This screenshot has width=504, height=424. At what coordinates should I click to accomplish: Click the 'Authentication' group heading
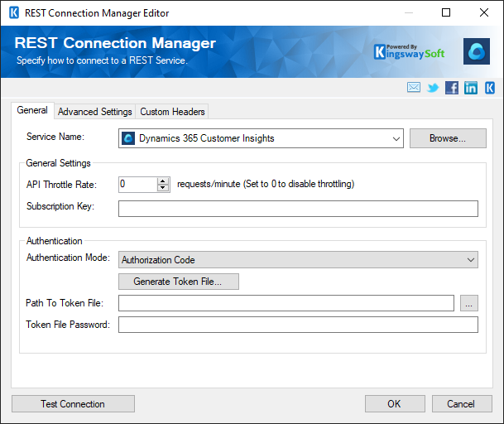click(x=55, y=241)
